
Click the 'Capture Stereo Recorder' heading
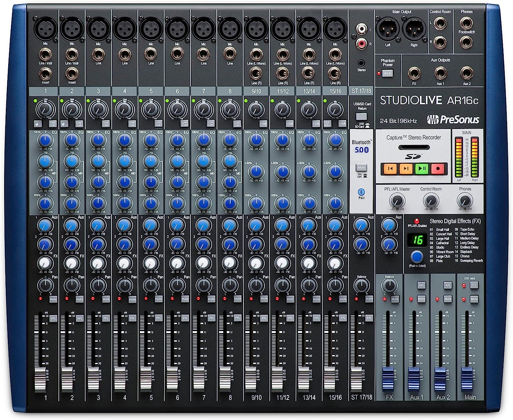coord(413,137)
